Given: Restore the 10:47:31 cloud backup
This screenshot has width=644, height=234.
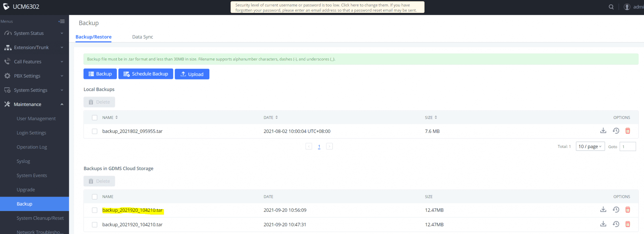Looking at the screenshot, I should point(616,224).
